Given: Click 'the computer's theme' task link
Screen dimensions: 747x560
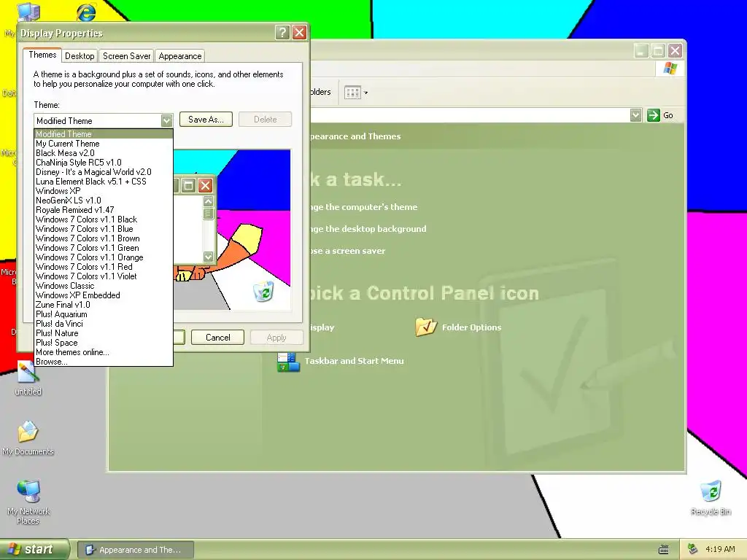Looking at the screenshot, I should 371,206.
